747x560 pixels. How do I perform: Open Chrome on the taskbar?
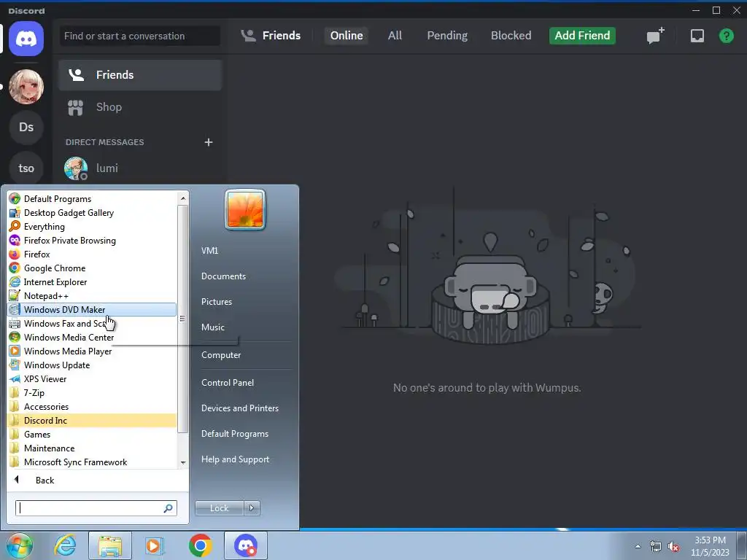point(200,545)
